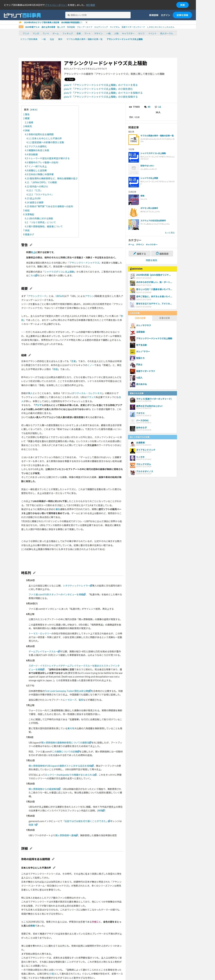Screen dimensions: 215x980
Task: Select the ゲーム category menu item
Action: pos(56,33)
